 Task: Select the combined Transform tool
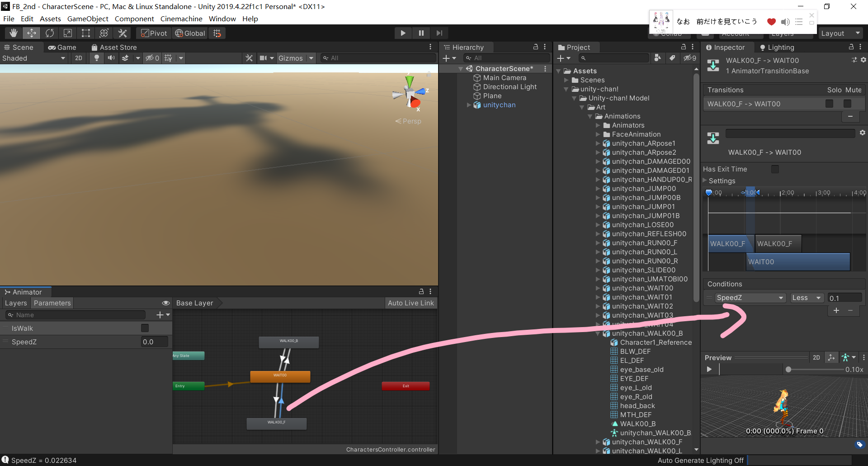[x=104, y=33]
